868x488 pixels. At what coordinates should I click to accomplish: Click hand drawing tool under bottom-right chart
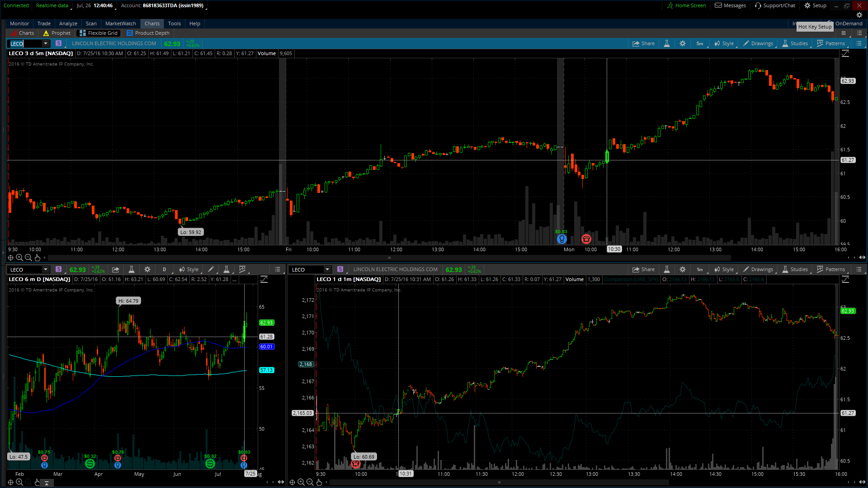tap(319, 482)
